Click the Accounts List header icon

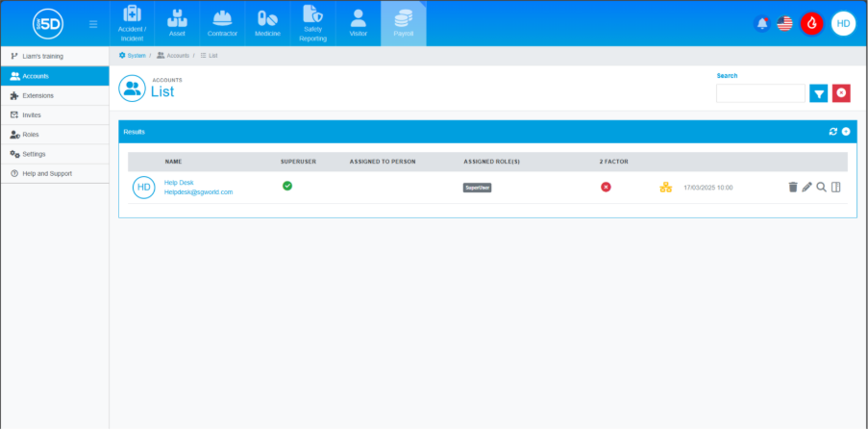[132, 89]
